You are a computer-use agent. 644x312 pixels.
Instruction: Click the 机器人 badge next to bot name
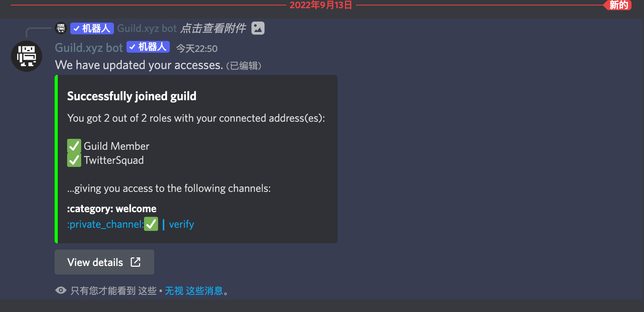click(148, 47)
